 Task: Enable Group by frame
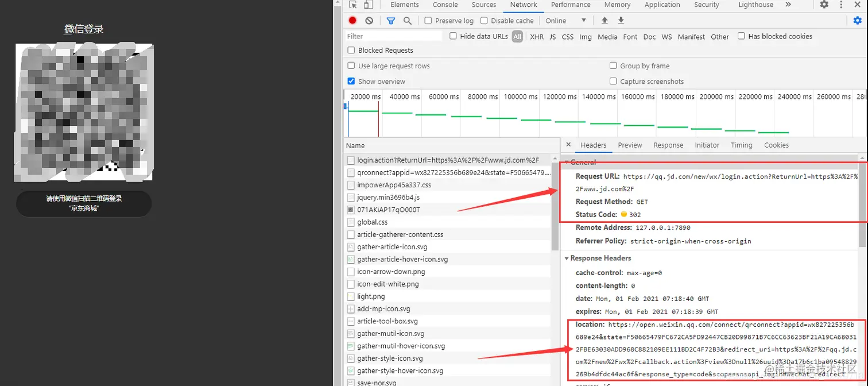click(613, 65)
